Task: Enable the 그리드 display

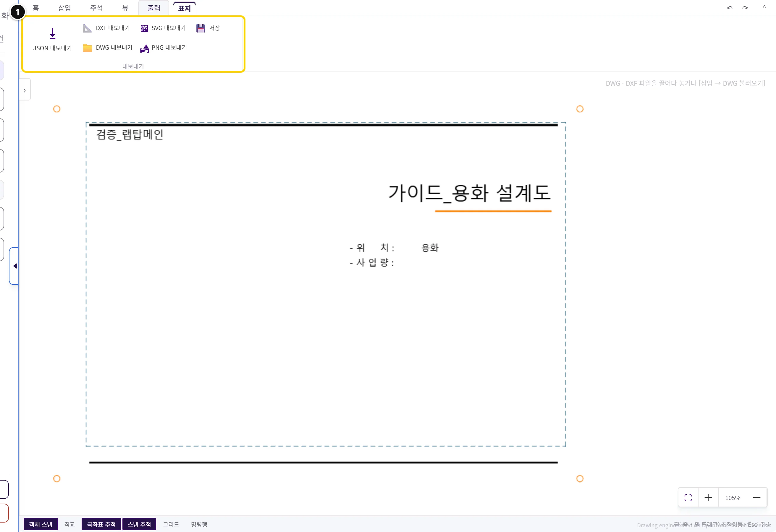Action: [x=171, y=524]
